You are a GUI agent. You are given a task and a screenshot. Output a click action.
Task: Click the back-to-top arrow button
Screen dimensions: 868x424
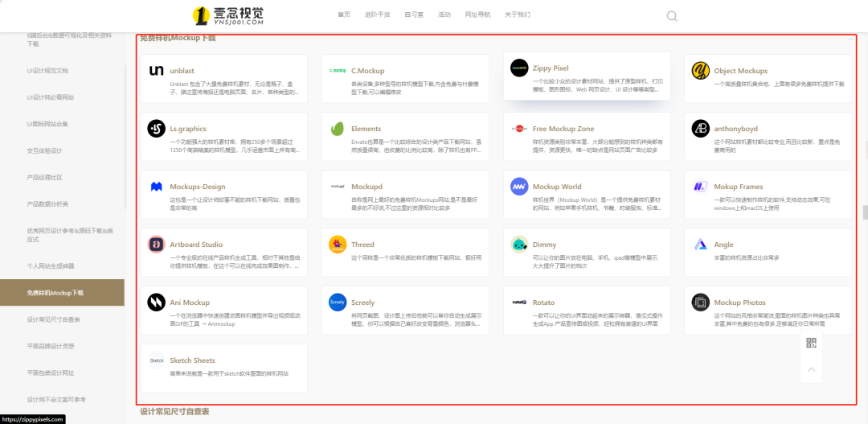pos(812,369)
